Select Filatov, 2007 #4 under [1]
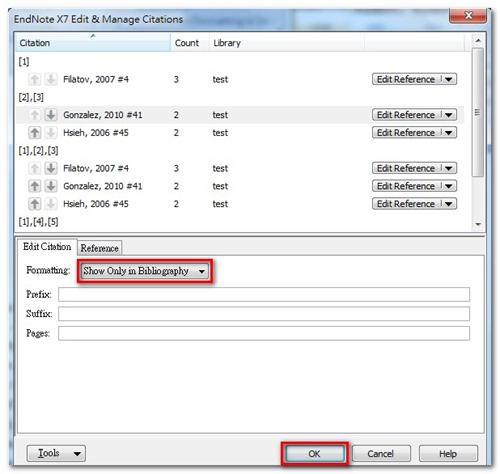 click(x=96, y=79)
